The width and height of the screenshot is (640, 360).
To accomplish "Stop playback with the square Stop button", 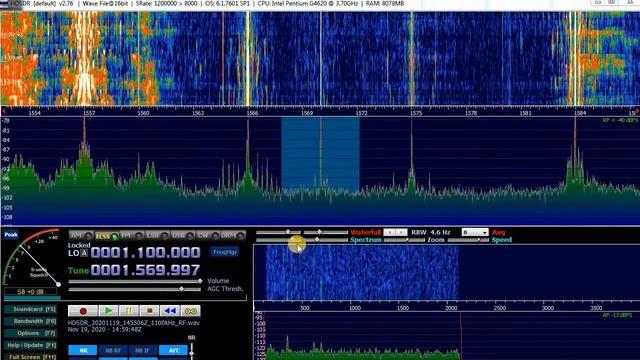I will click(149, 311).
